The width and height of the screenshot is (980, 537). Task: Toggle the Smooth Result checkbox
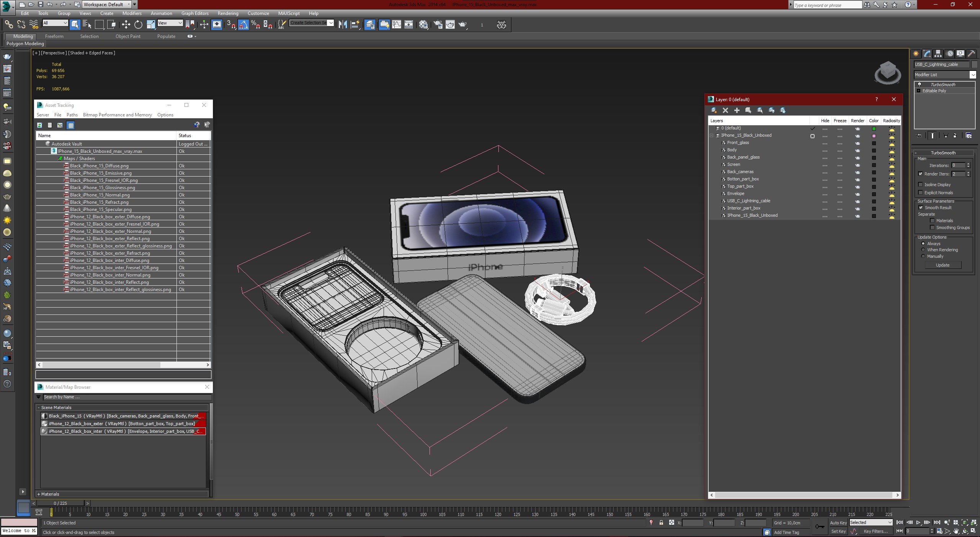(921, 208)
